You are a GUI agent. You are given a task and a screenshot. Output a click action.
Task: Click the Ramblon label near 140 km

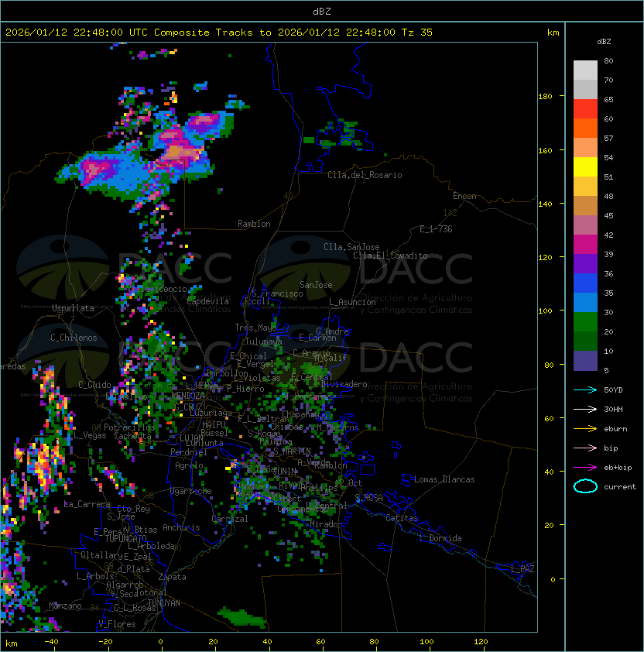point(254,224)
